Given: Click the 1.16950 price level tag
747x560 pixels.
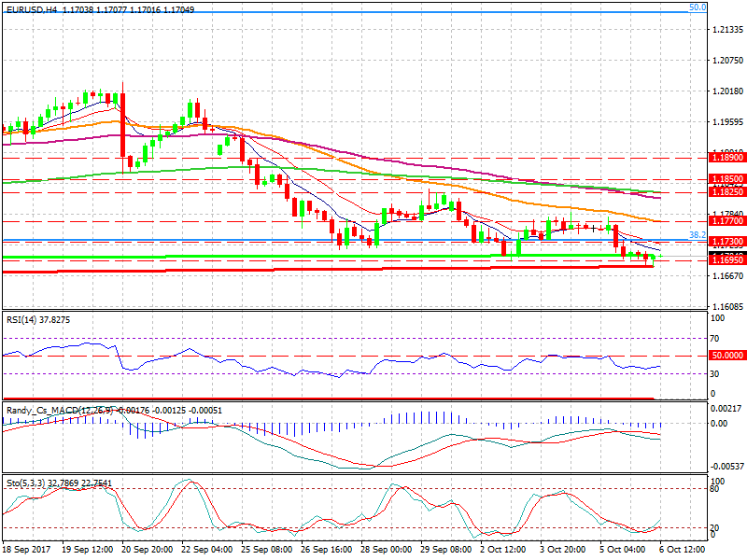Looking at the screenshot, I should pos(726,262).
